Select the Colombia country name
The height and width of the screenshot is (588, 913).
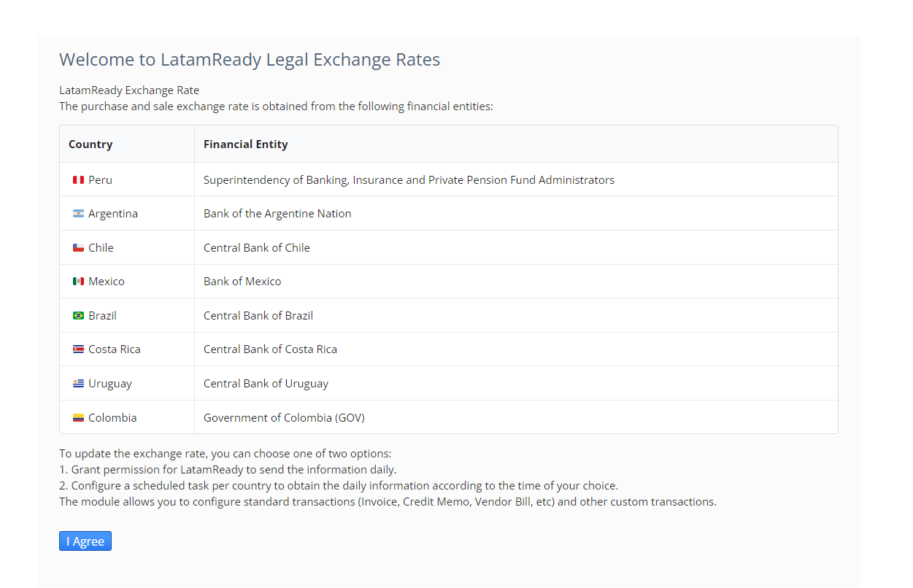pos(112,417)
